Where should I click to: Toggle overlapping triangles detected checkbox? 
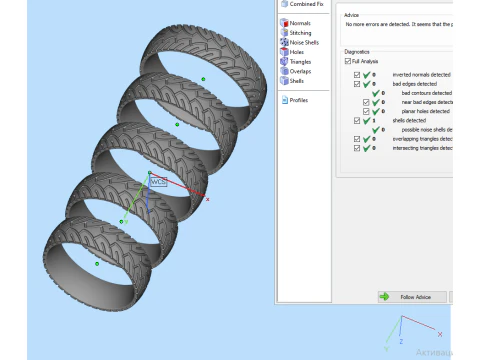pos(357,139)
